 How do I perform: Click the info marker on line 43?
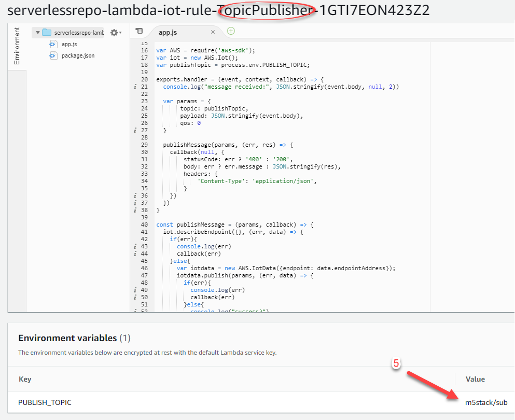tap(135, 246)
